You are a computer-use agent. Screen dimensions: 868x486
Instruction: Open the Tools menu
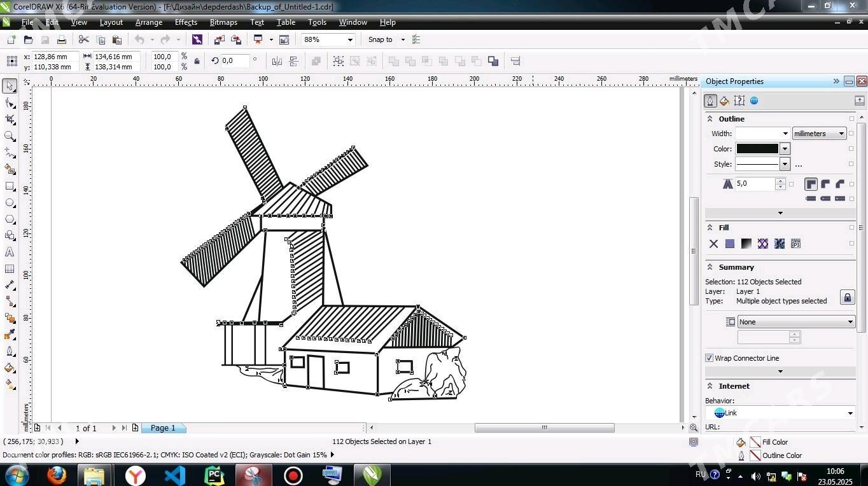[x=317, y=22]
